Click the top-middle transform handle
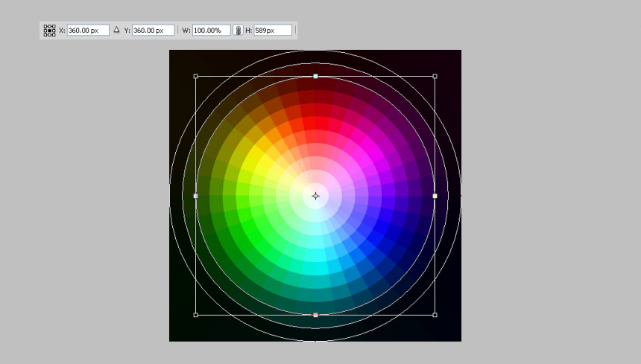This screenshot has width=641, height=364. [315, 77]
